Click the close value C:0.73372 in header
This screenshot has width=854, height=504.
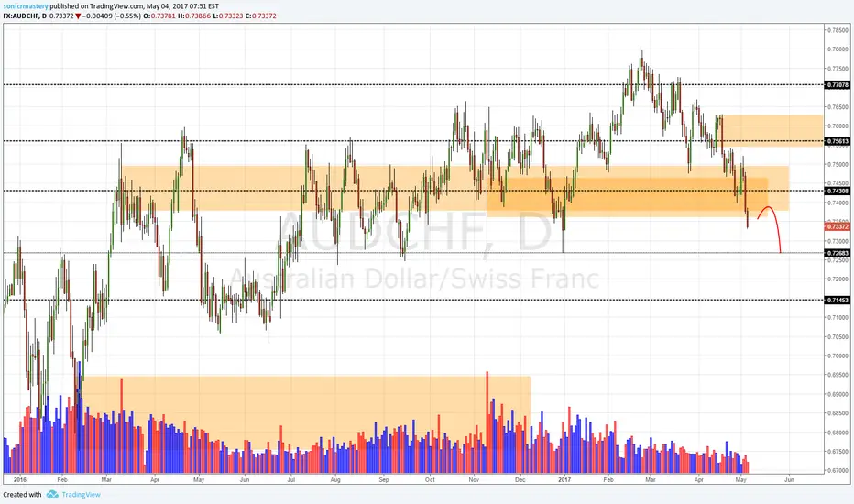click(x=261, y=16)
